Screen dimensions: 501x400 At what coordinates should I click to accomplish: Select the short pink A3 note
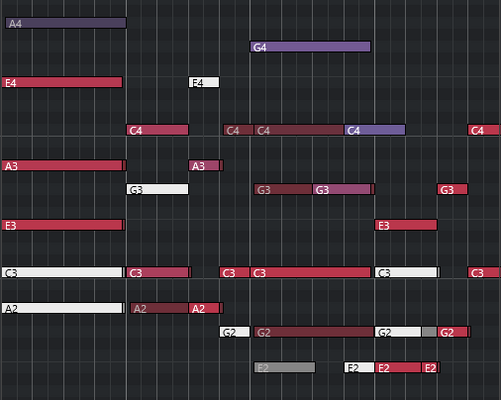click(204, 165)
